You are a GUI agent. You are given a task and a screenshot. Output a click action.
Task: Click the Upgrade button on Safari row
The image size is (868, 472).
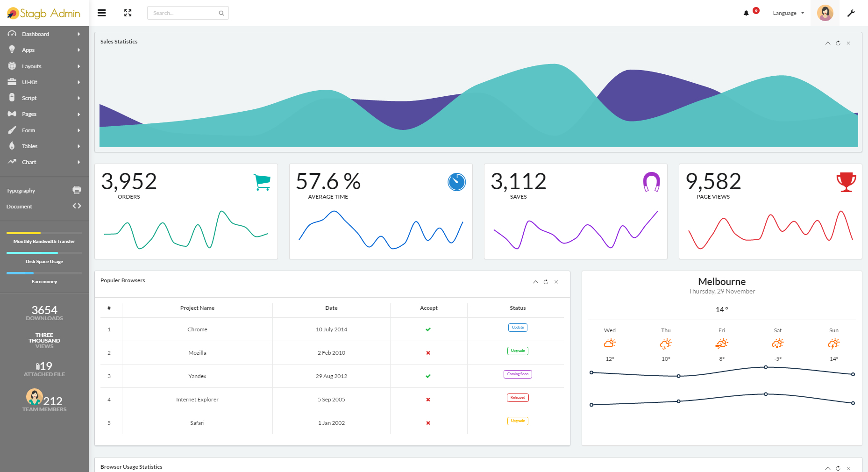tap(517, 421)
